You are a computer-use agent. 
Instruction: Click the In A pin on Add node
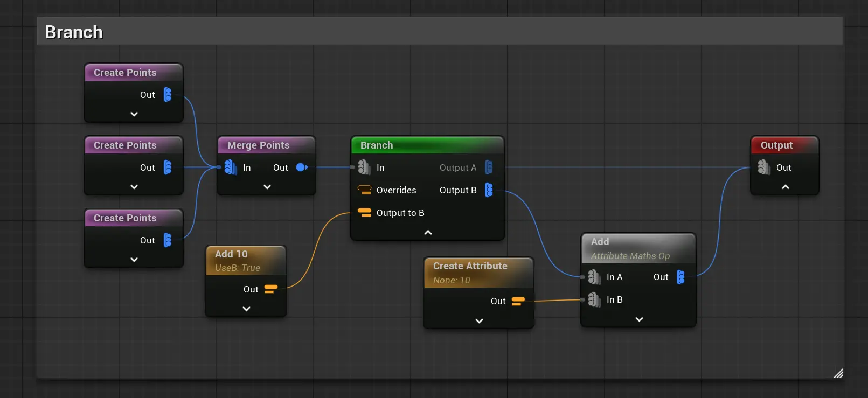click(x=594, y=277)
